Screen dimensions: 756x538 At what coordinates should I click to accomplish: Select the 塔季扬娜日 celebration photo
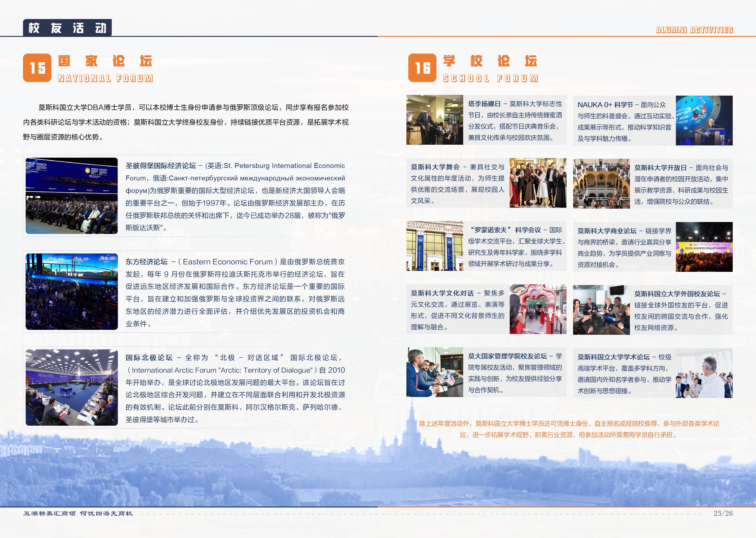(x=435, y=120)
